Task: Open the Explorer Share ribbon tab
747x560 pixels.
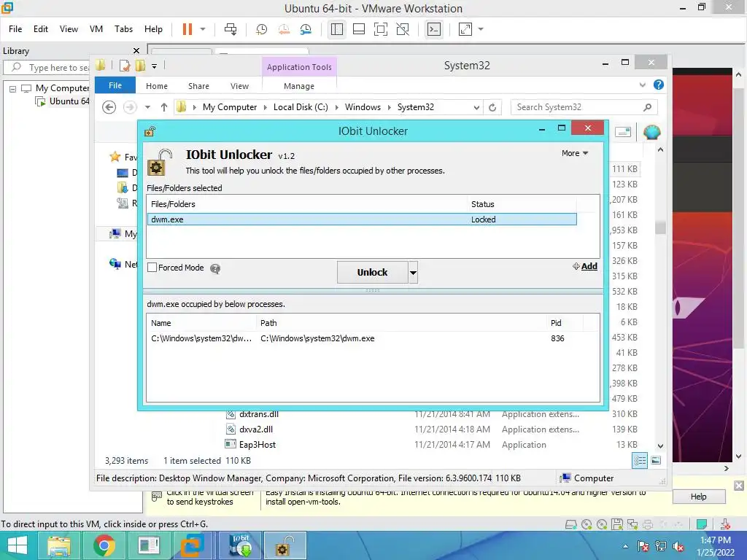Action: pos(198,86)
